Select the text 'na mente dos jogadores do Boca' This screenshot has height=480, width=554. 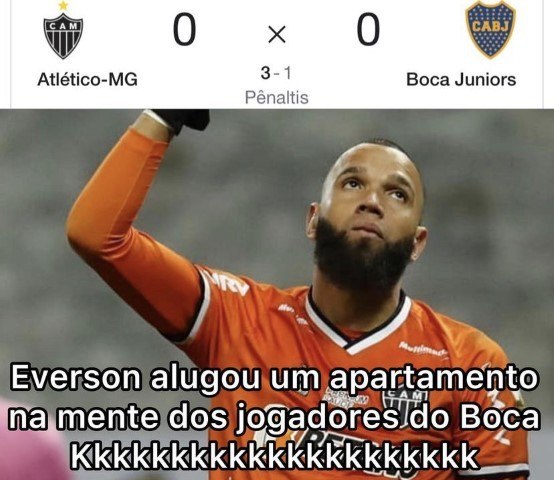[274, 418]
